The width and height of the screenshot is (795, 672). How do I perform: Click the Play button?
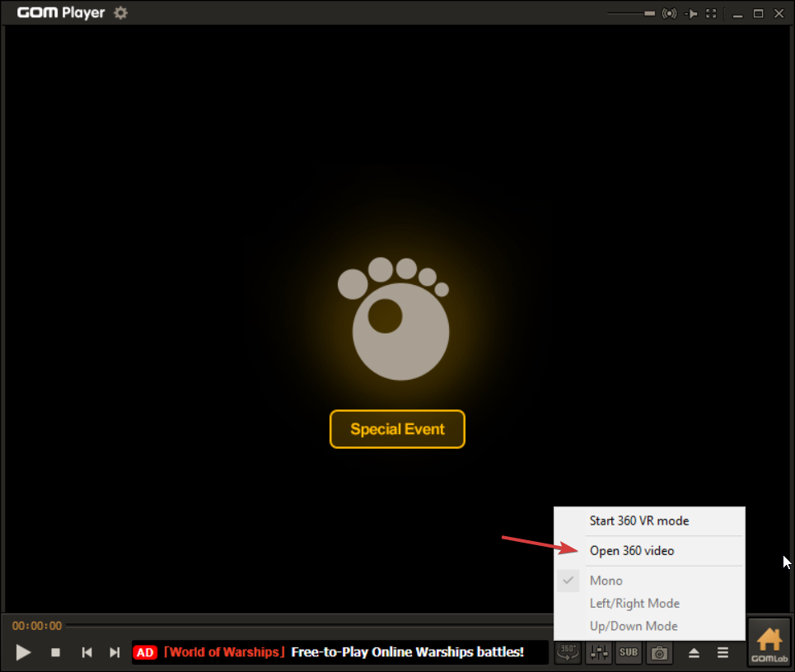point(23,652)
